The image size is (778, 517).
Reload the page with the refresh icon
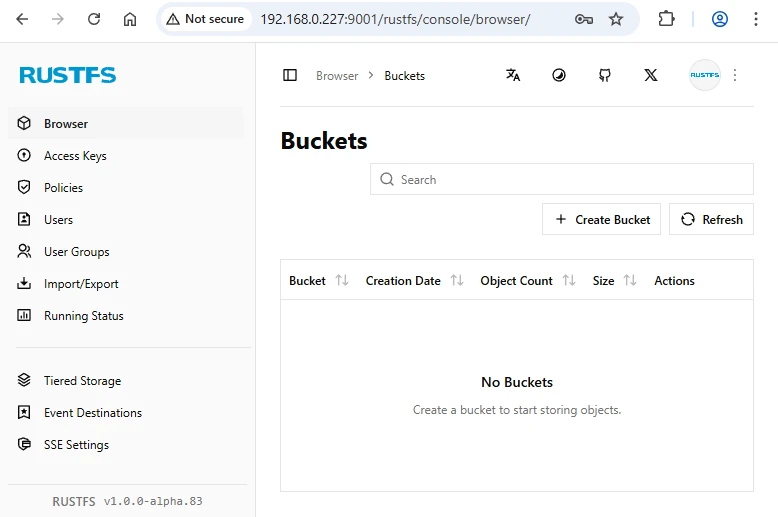[x=94, y=19]
